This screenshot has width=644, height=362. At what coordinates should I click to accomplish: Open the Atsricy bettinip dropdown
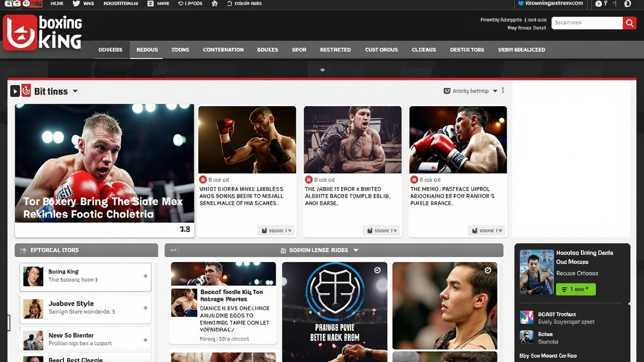(495, 91)
